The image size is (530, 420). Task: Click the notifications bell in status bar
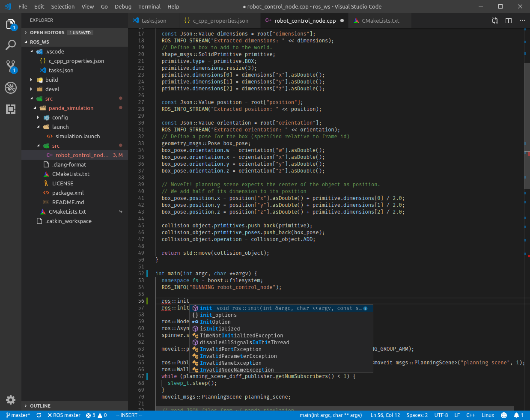click(518, 415)
